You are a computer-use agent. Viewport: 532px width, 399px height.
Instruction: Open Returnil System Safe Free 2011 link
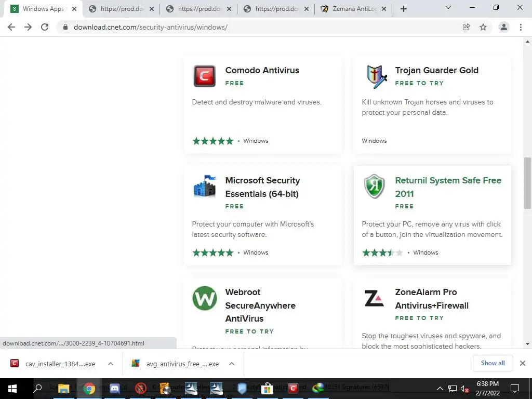448,187
